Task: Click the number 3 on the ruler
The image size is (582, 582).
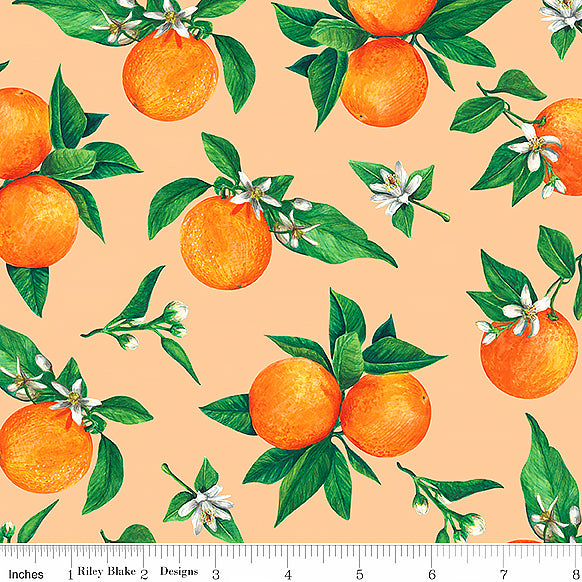Action: [216, 574]
